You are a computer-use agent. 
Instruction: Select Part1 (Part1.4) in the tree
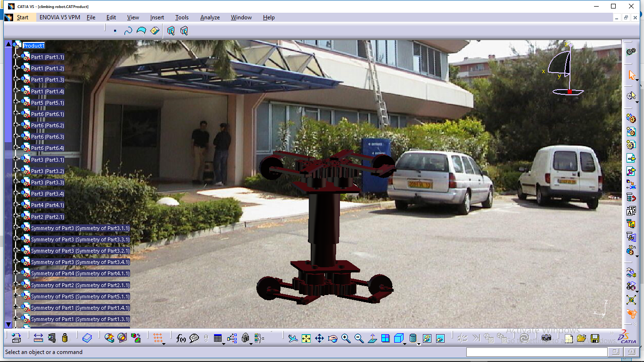[48, 91]
